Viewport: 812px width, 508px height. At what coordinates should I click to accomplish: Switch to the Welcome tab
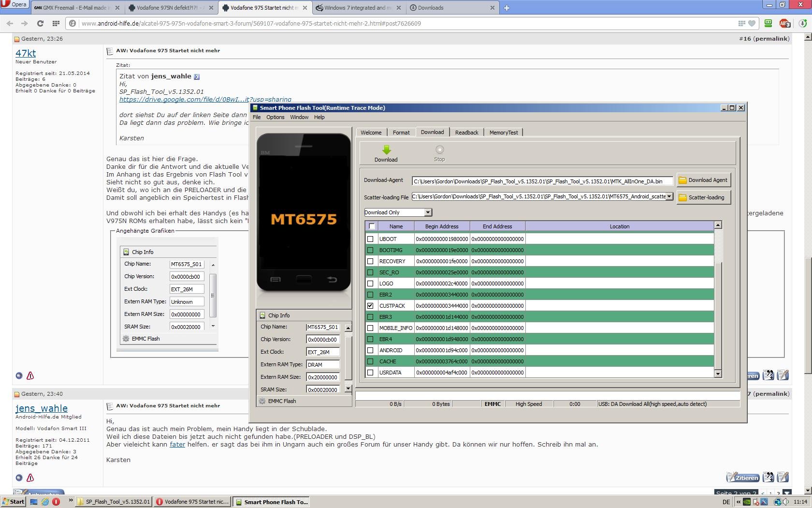pos(371,133)
